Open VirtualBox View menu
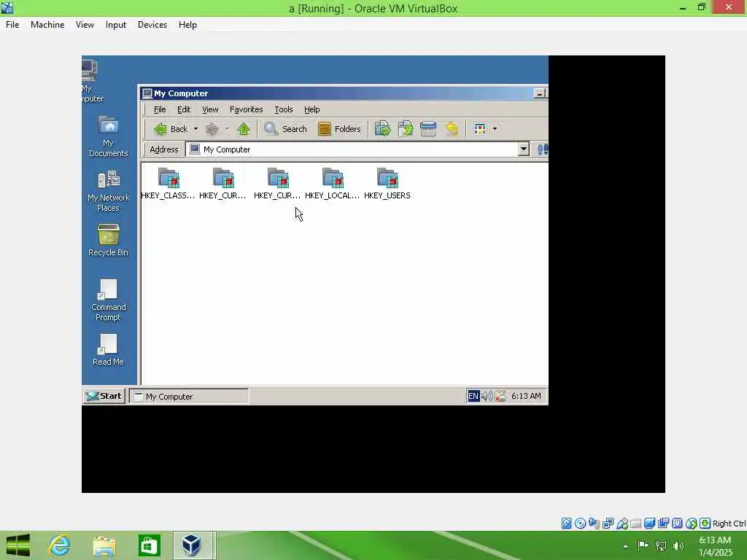 (x=85, y=25)
